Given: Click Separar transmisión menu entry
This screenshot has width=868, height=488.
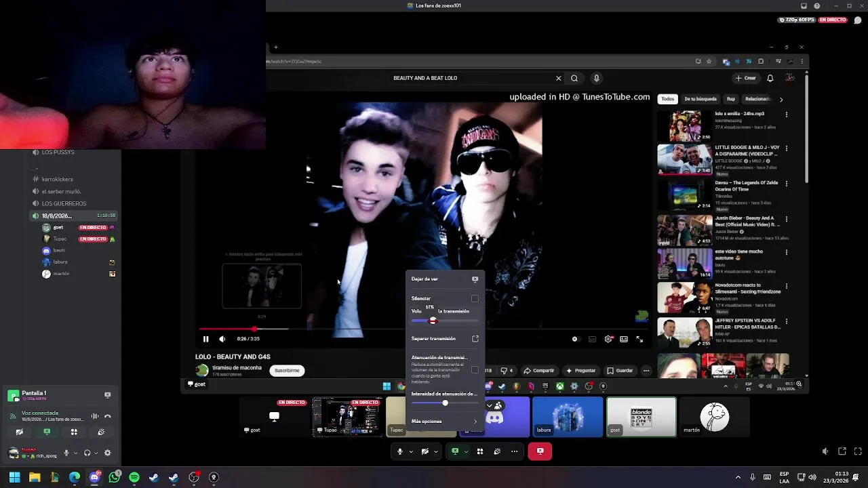Looking at the screenshot, I should pos(444,338).
